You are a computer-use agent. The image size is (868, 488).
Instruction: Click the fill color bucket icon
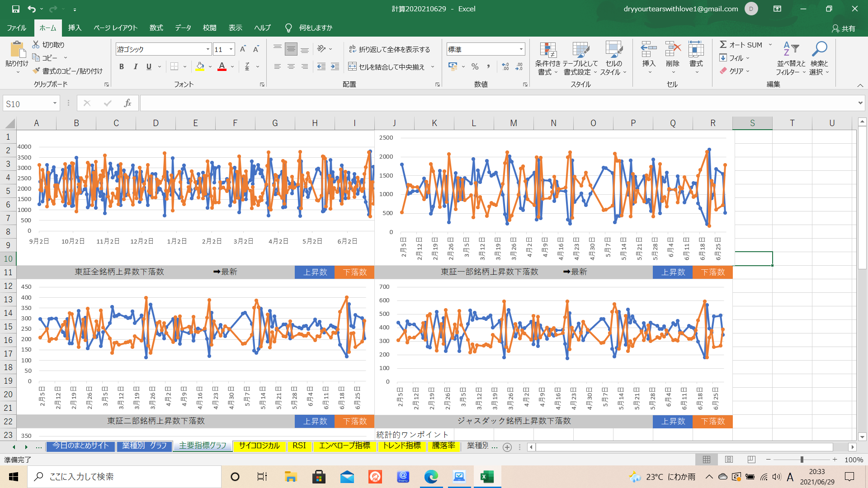tap(200, 66)
